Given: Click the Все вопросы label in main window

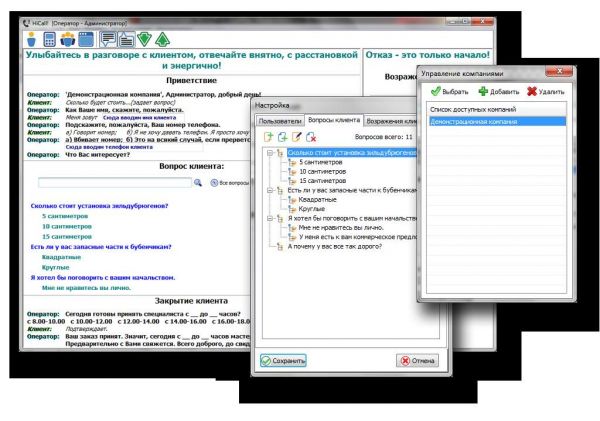Looking at the screenshot, I should 234,183.
